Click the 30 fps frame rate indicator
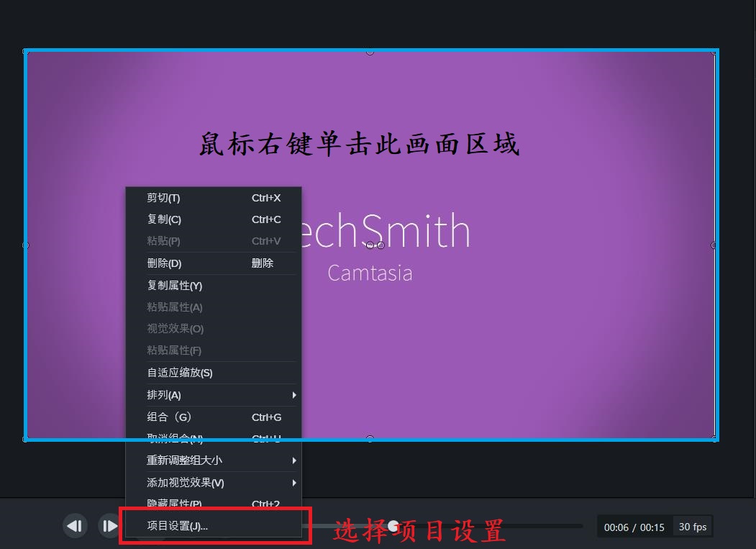 click(x=692, y=526)
